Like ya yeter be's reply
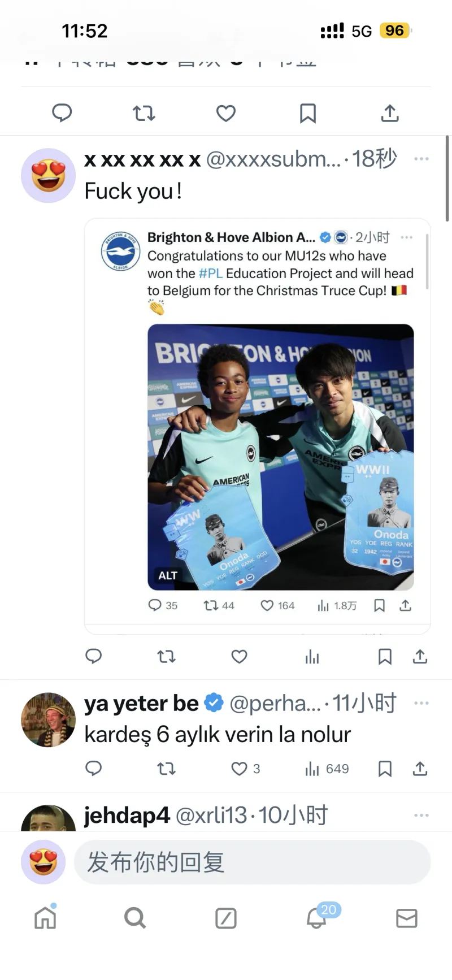 click(x=240, y=769)
